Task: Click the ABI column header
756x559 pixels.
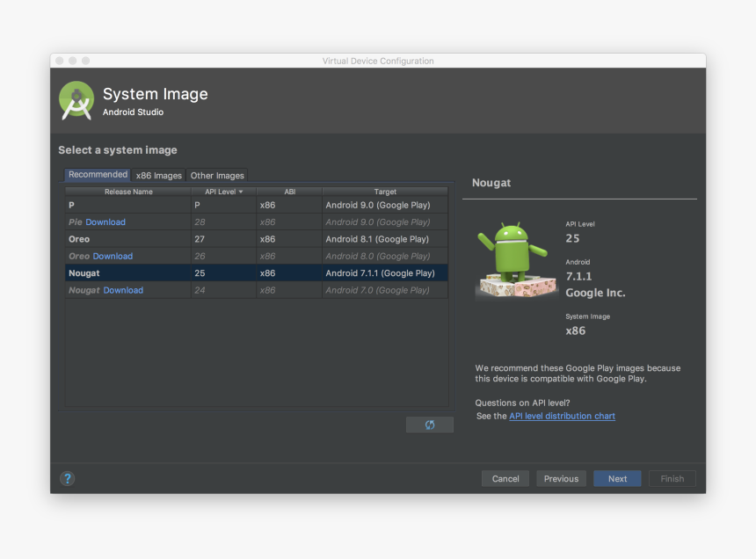Action: [289, 192]
